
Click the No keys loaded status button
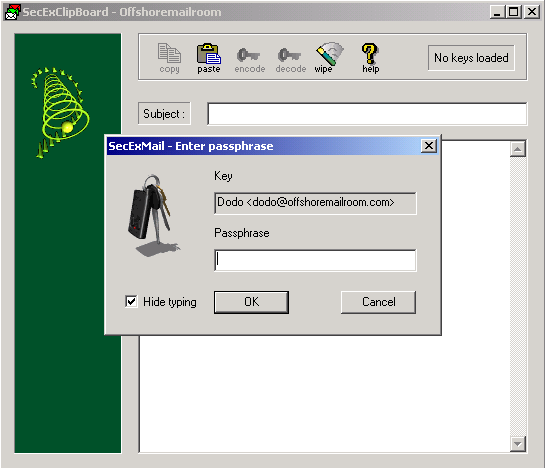[471, 58]
